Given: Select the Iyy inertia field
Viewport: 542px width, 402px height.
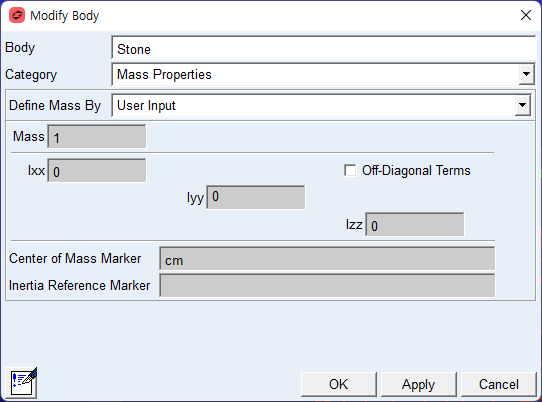Looking at the screenshot, I should pyautogui.click(x=256, y=197).
